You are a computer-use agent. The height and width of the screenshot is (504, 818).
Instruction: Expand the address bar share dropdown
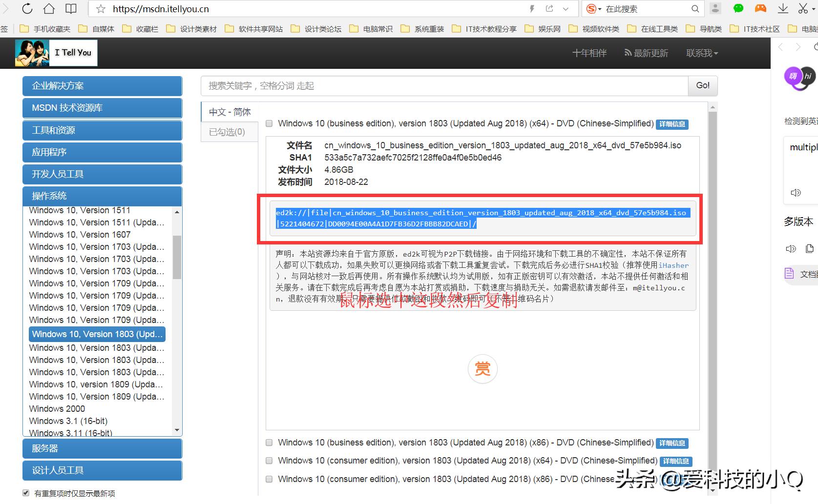[566, 8]
